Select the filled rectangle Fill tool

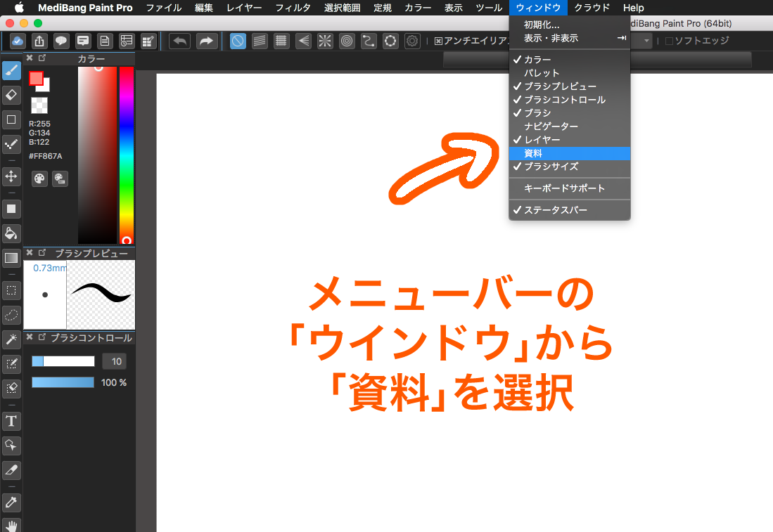(x=11, y=209)
